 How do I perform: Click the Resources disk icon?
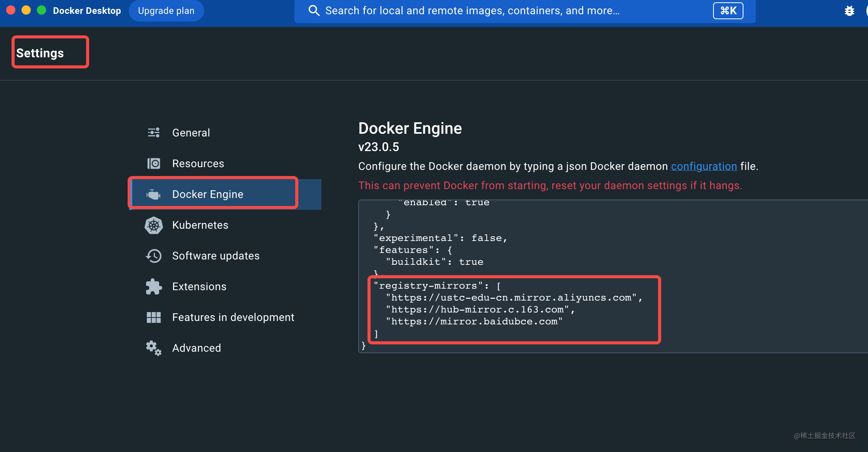[x=154, y=163]
